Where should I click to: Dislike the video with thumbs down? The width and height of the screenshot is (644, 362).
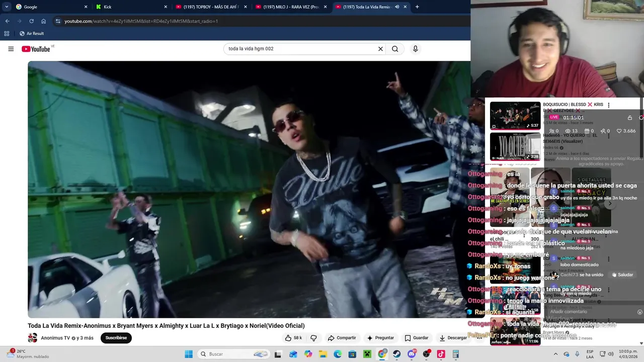(313, 338)
